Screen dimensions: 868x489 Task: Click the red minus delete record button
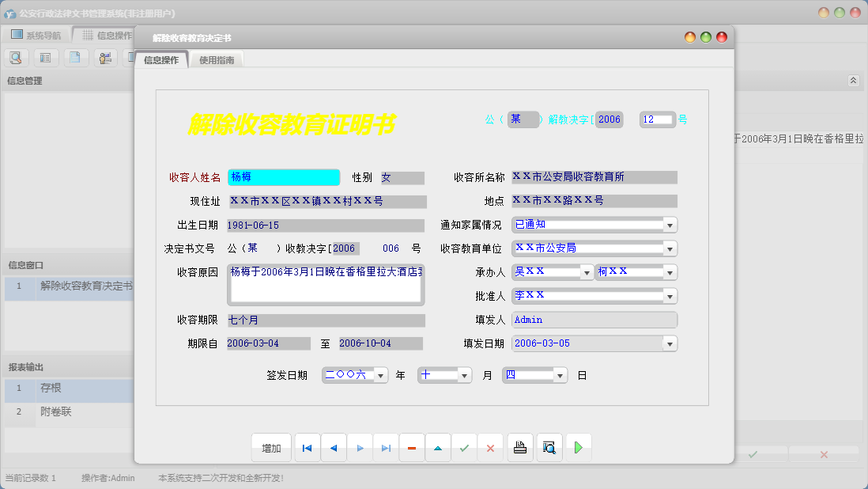click(x=411, y=448)
